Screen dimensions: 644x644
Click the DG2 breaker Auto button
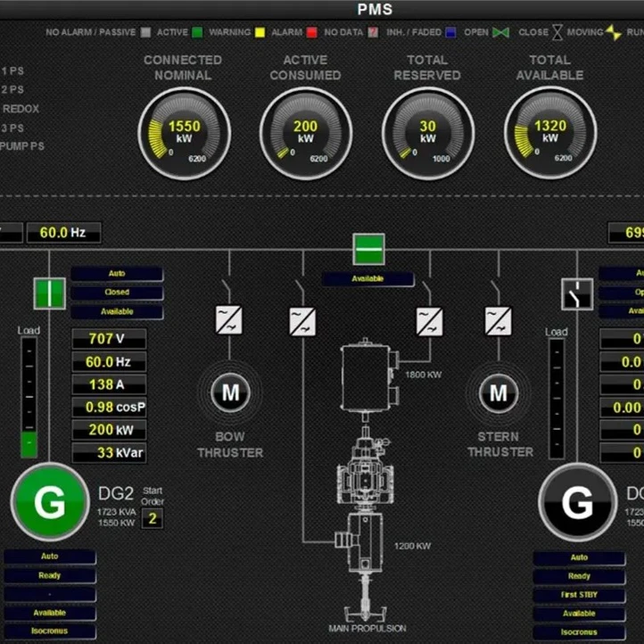[117, 274]
